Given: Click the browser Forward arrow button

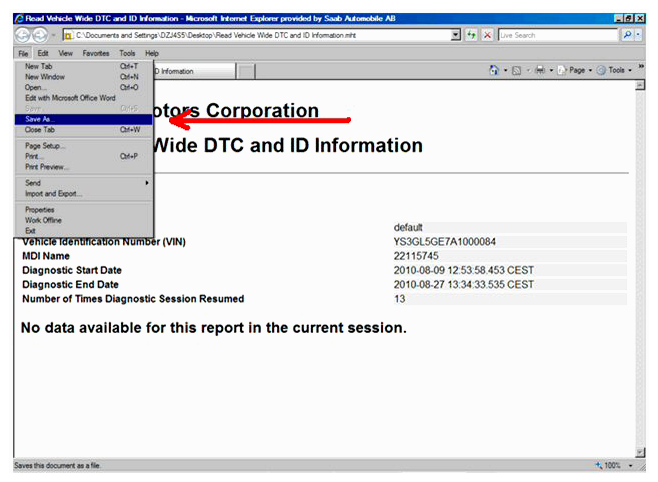Looking at the screenshot, I should tap(40, 35).
